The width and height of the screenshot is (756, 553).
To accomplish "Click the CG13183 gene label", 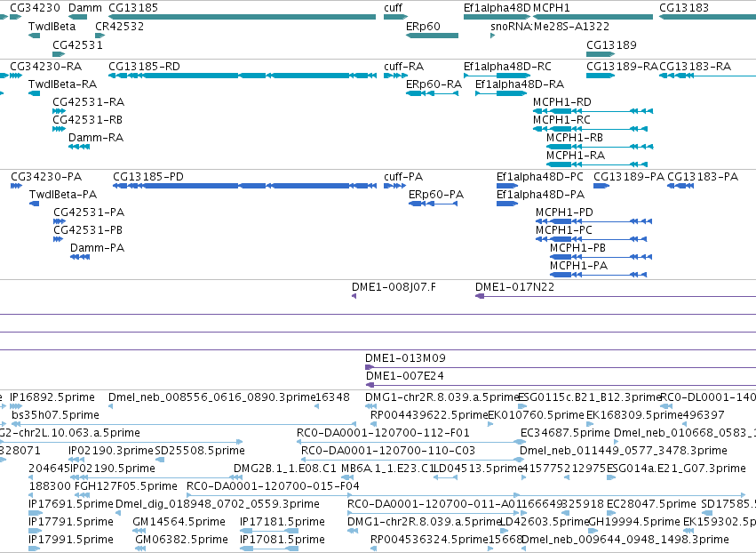I will click(x=684, y=8).
